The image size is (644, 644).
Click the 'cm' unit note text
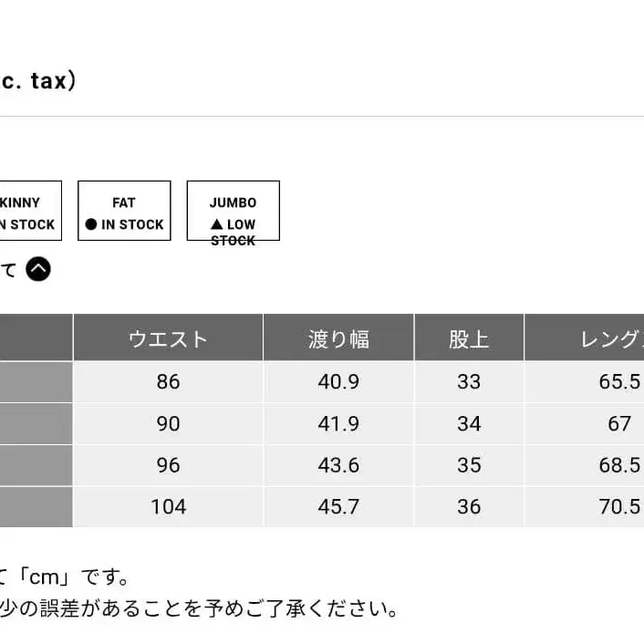[x=64, y=577]
